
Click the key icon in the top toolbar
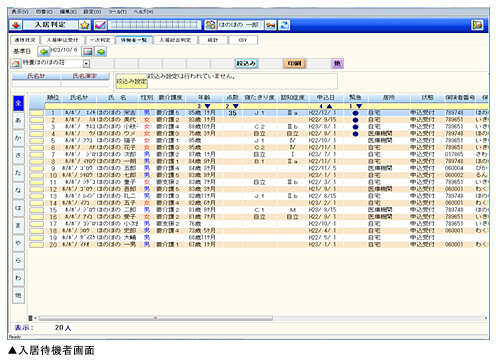[x=271, y=25]
